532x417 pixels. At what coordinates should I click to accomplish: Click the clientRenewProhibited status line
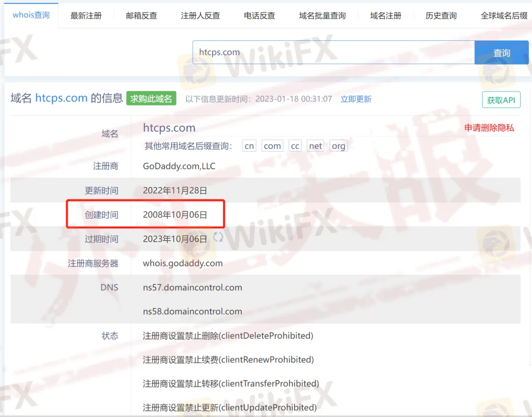coord(229,359)
